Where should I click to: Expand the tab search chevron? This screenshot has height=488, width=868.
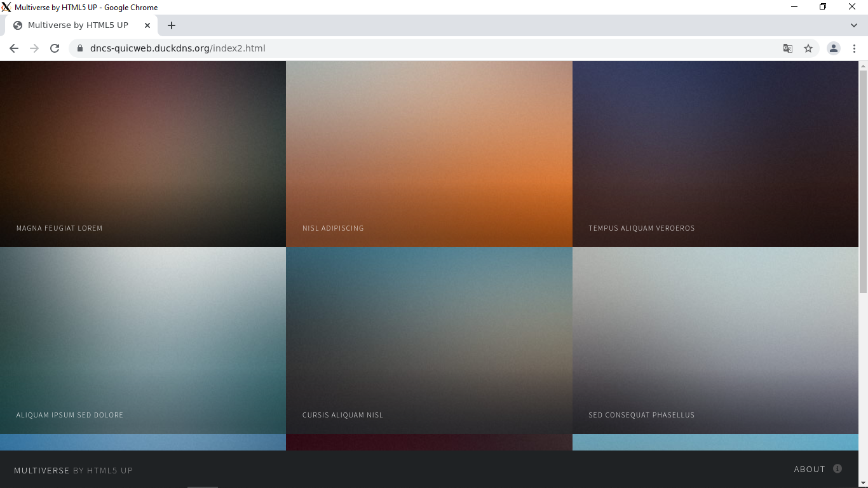854,25
